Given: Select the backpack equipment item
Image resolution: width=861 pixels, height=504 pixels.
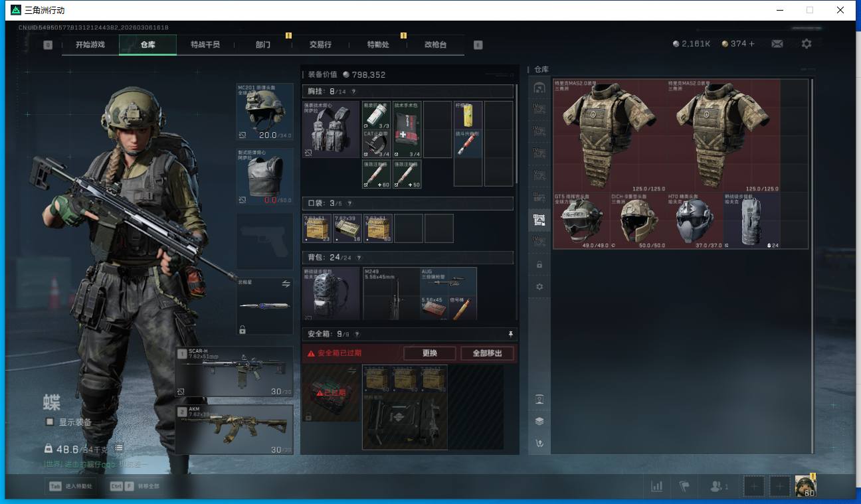Looking at the screenshot, I should click(x=331, y=294).
